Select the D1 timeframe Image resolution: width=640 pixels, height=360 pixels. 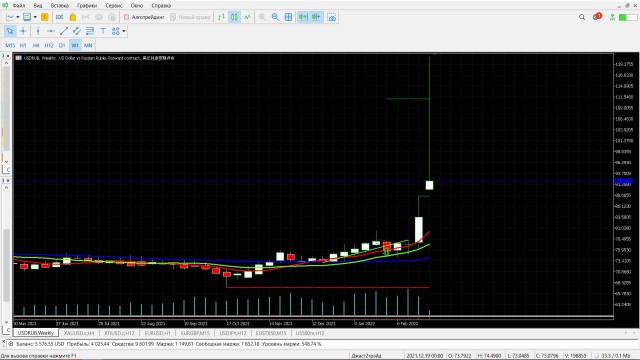pyautogui.click(x=62, y=45)
